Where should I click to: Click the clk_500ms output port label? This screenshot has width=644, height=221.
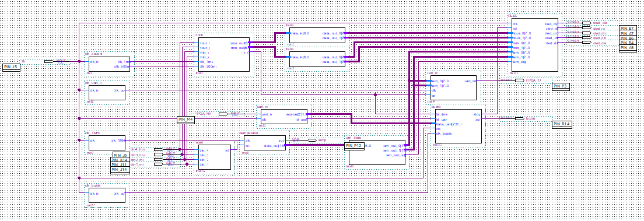(121, 66)
